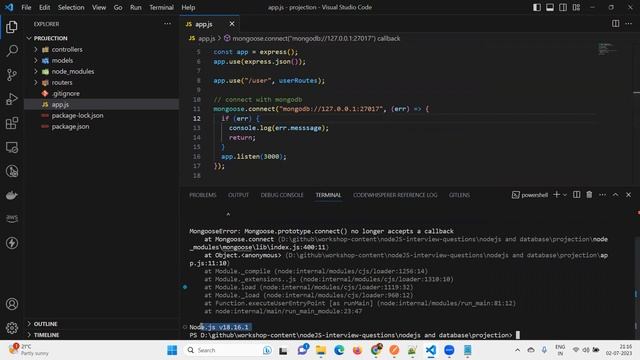Click the code minimap overview
The width and height of the screenshot is (640, 360).
pyautogui.click(x=608, y=49)
